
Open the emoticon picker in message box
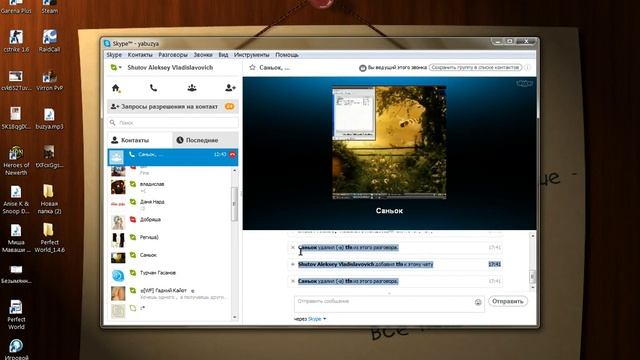[x=478, y=302]
